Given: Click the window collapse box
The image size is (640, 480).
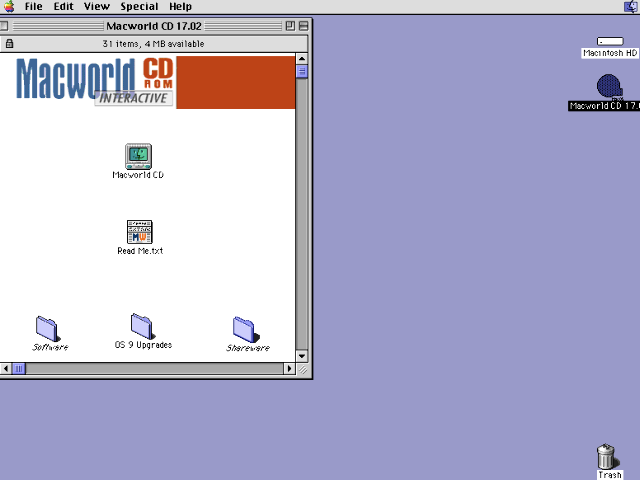Looking at the screenshot, I should [303, 26].
